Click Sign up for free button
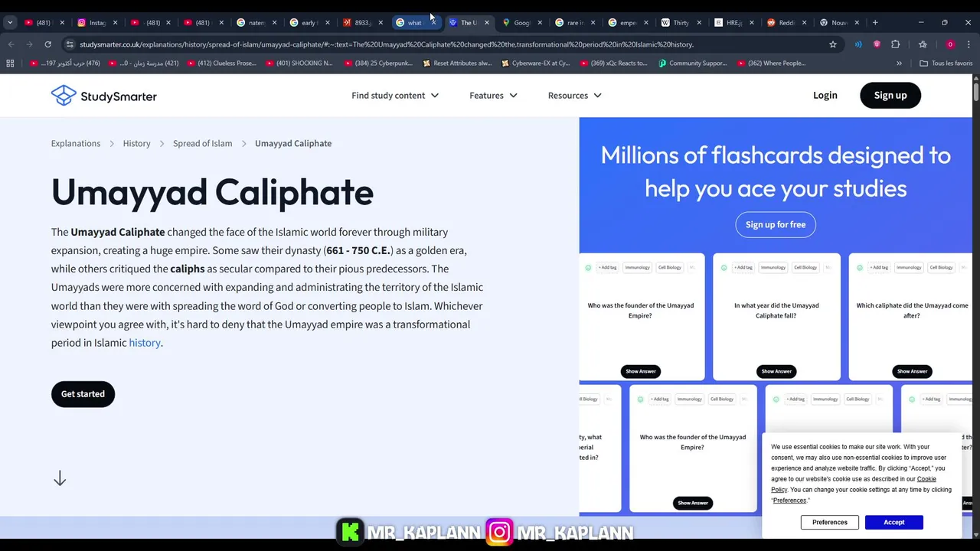 pos(776,224)
